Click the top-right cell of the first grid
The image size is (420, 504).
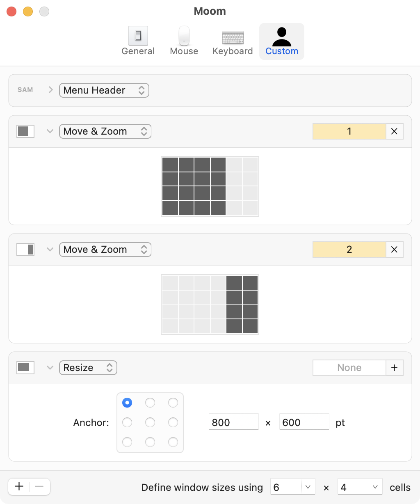tap(250, 165)
